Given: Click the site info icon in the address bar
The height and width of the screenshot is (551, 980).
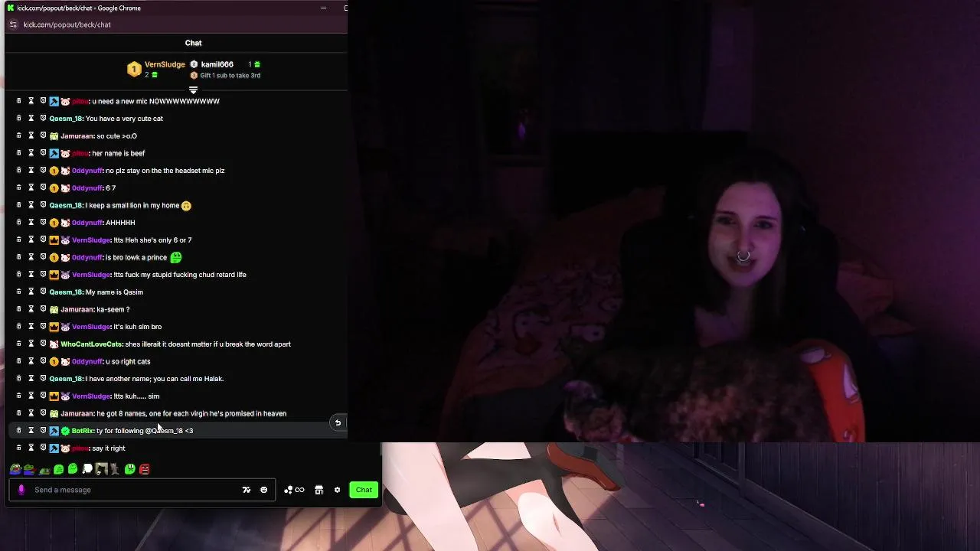Looking at the screenshot, I should [13, 24].
